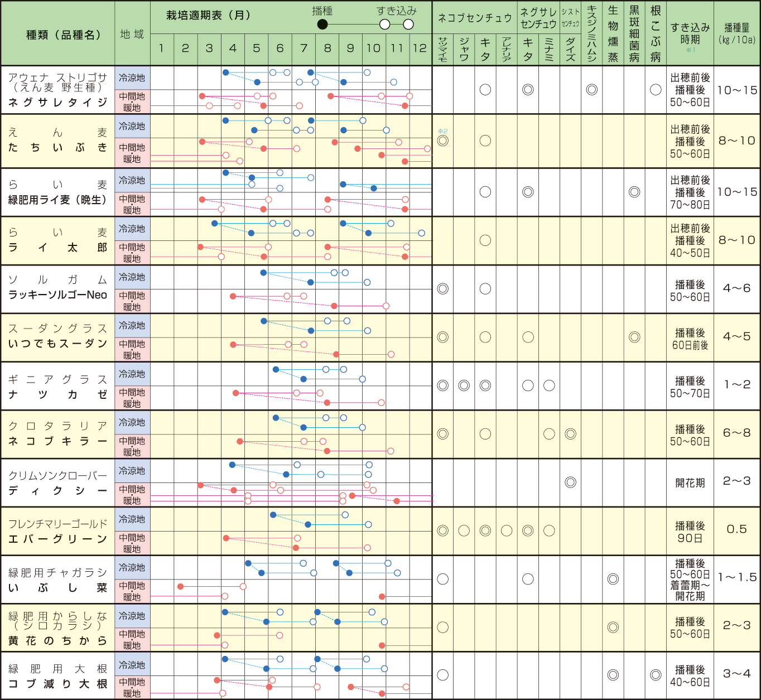Screen dimensions: 761x700
Task: Click the variety name コブ減り大根
Action: [x=57, y=684]
